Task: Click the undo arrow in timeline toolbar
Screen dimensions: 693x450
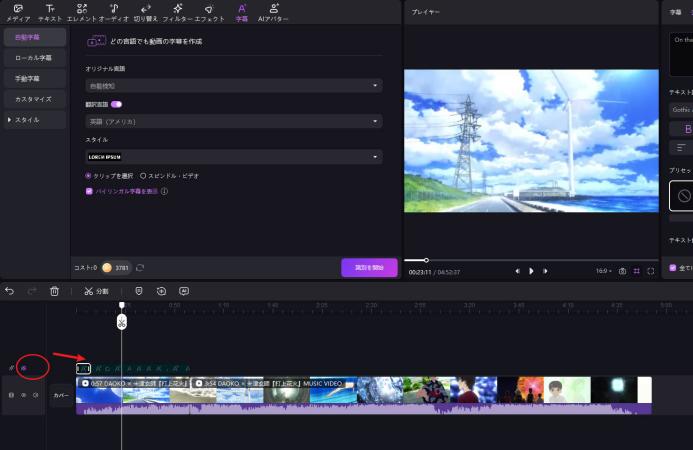Action: point(10,291)
